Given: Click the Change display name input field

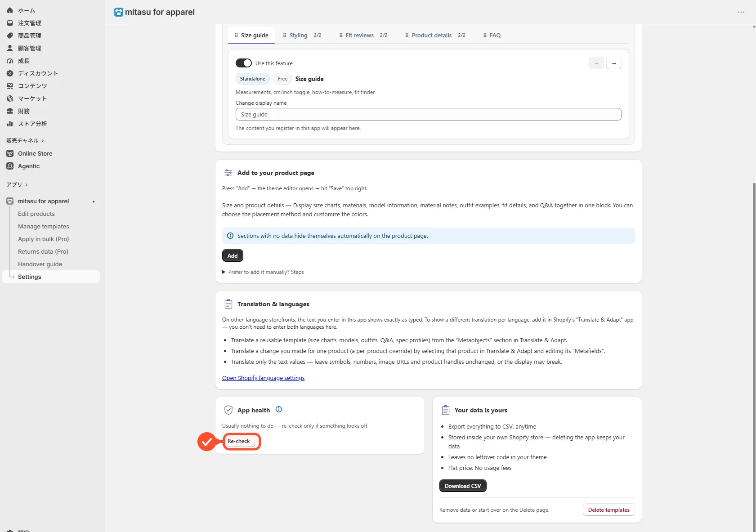Looking at the screenshot, I should [x=428, y=114].
